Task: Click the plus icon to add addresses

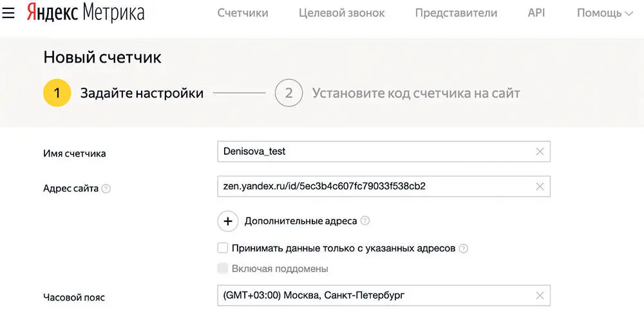Action: pyautogui.click(x=227, y=221)
